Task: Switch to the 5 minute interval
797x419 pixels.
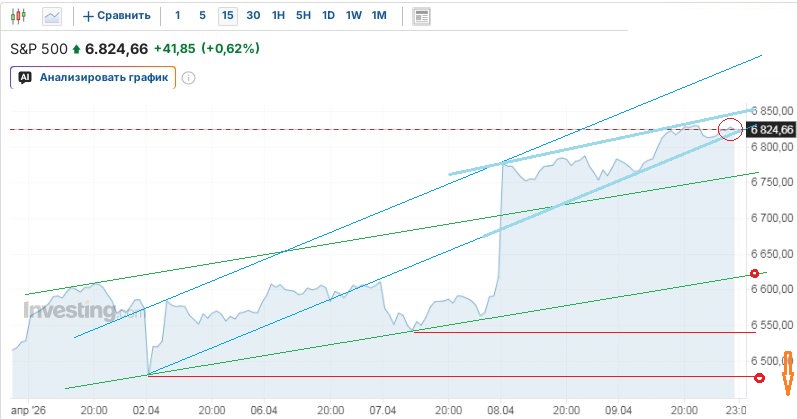Action: point(202,16)
